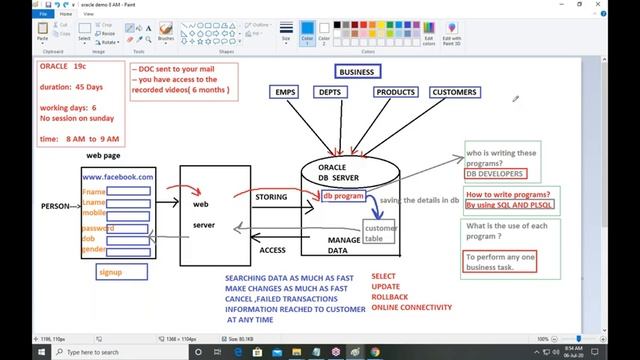
Task: Switch to the Home ribbon tab
Action: coord(66,14)
